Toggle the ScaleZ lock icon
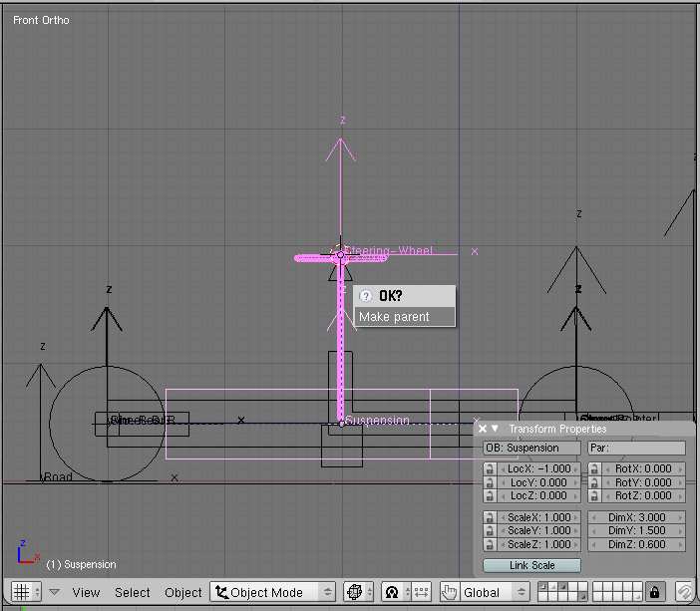 tap(490, 544)
